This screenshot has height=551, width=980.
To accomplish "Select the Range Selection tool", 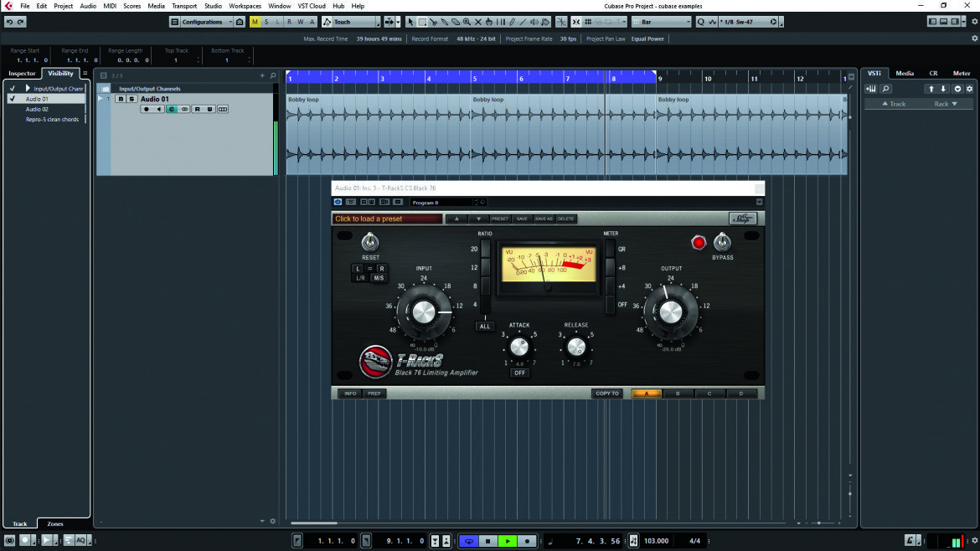I will 422,22.
